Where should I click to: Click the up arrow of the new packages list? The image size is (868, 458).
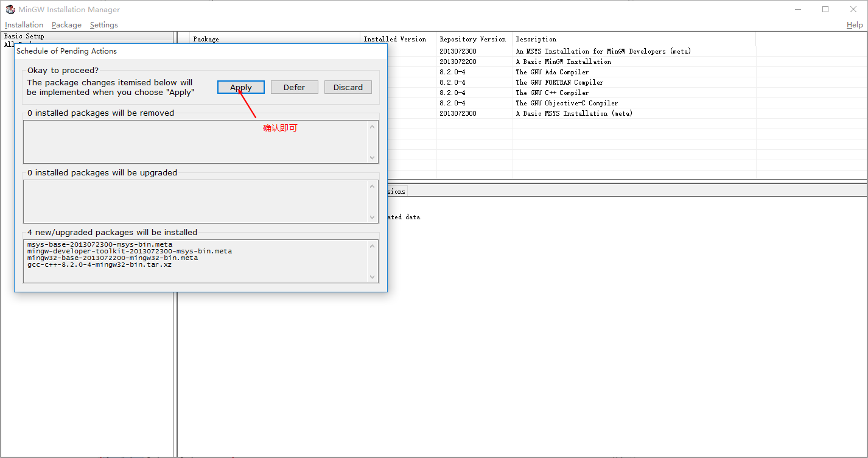click(x=373, y=246)
